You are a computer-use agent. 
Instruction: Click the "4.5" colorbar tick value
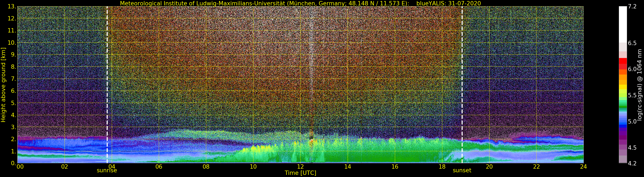[x=632, y=147]
